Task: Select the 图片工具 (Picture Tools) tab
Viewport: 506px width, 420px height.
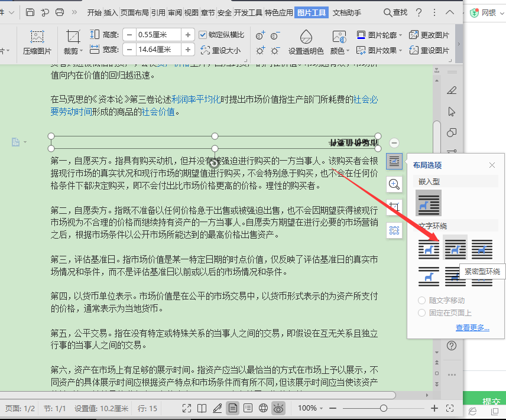Action: click(312, 12)
